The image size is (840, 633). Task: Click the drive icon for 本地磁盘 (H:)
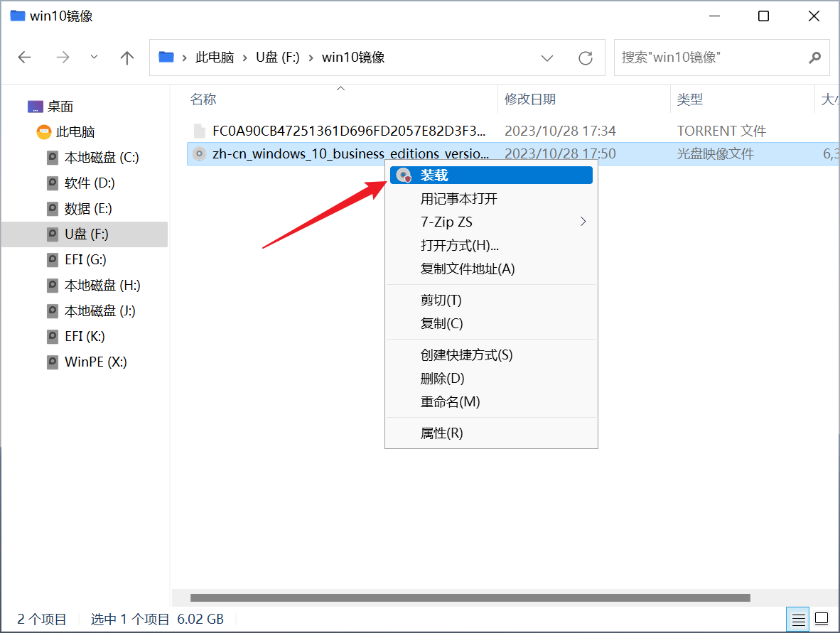click(x=53, y=286)
